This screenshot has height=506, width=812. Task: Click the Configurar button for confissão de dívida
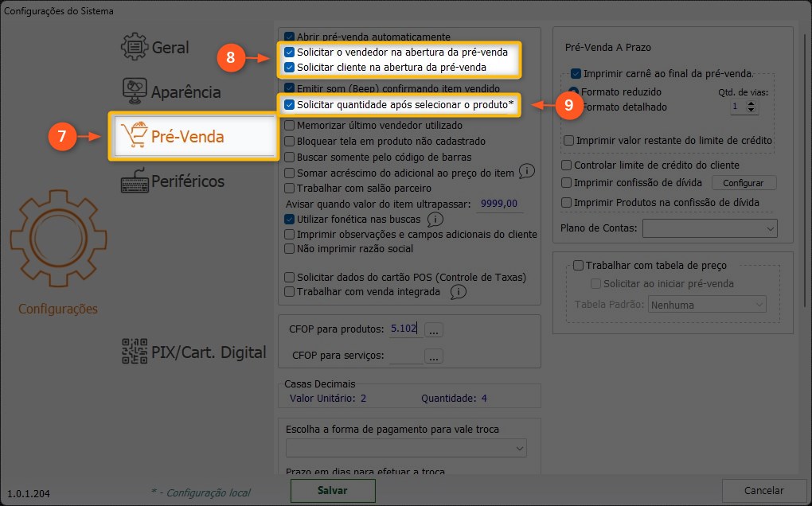click(x=743, y=183)
